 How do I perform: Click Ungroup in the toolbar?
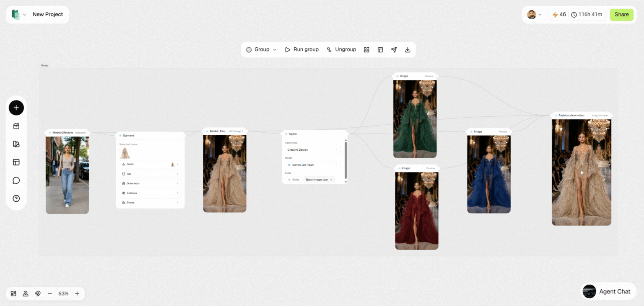click(341, 49)
